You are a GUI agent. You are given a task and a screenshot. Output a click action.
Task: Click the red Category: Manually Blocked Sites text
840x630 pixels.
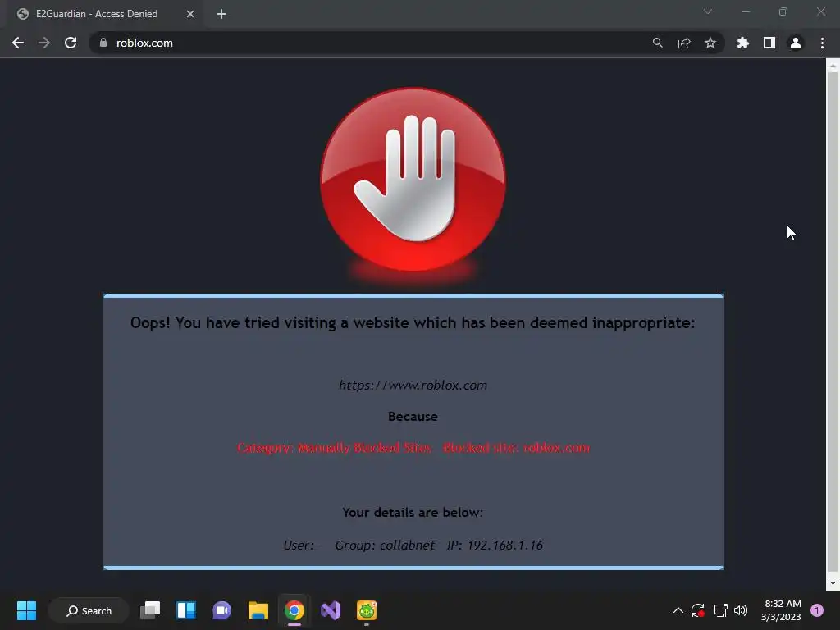[x=335, y=448]
